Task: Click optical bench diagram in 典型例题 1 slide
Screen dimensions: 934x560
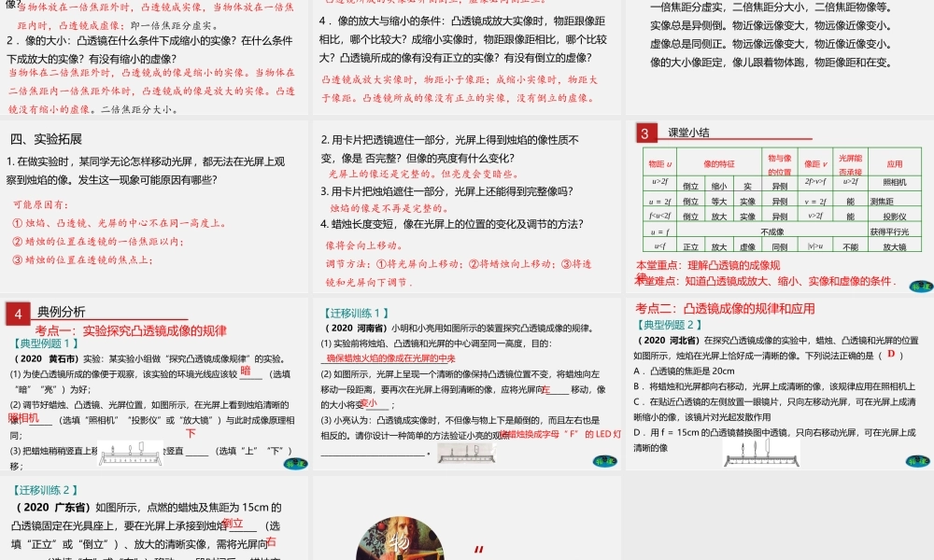Action: coord(131,454)
